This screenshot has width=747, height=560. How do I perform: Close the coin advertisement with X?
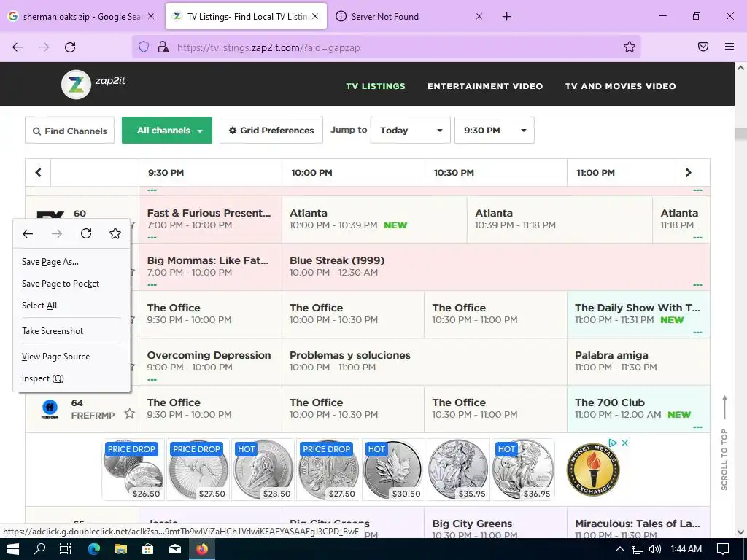coord(624,443)
